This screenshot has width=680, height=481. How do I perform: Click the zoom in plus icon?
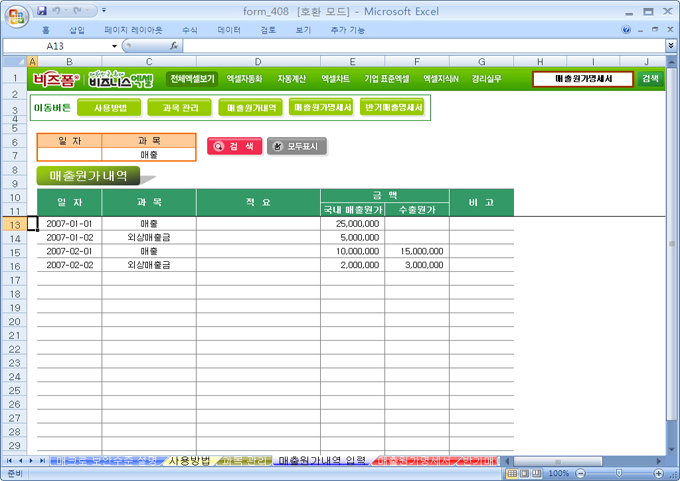point(666,473)
